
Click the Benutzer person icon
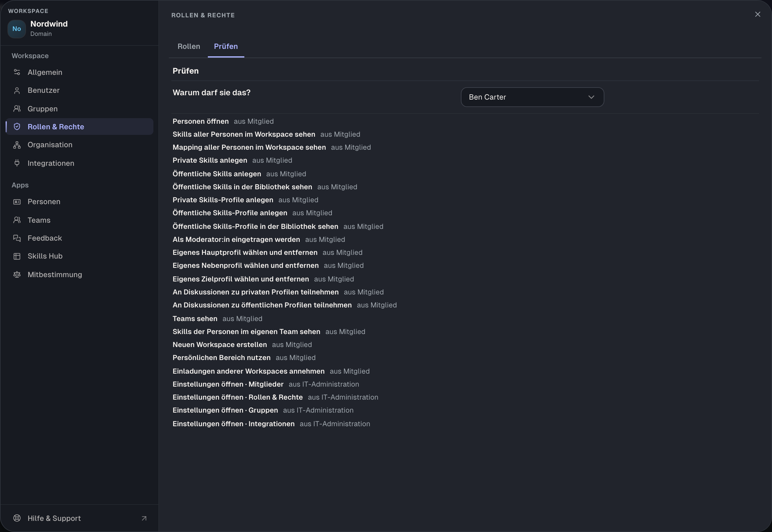tap(17, 90)
